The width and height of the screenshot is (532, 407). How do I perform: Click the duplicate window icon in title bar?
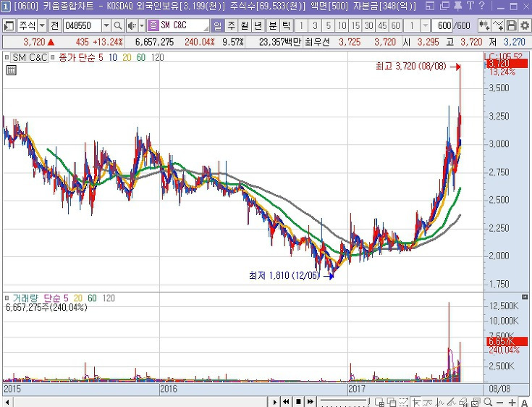pos(444,6)
